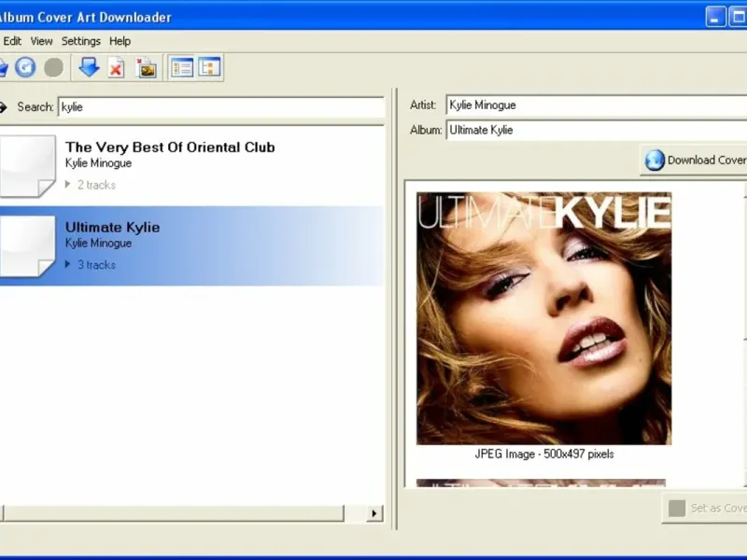Click the delete cover red X icon

pos(116,67)
